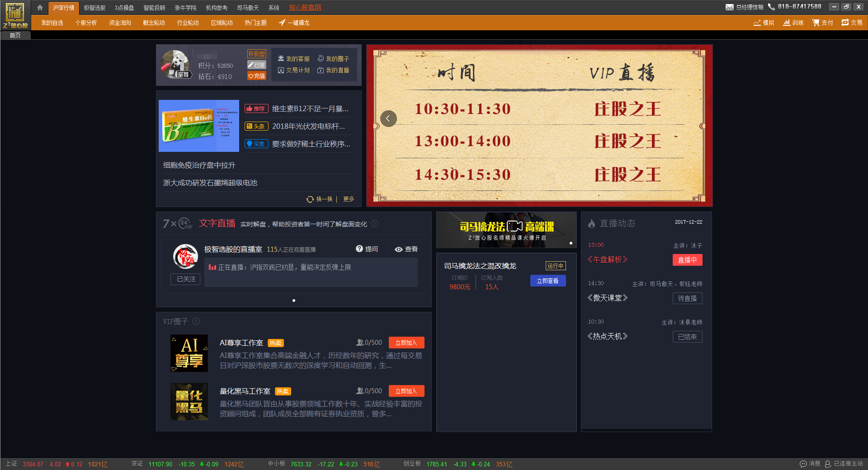The width and height of the screenshot is (868, 470).
Task: Join the AI尊享工作室 via 立即加入
Action: pyautogui.click(x=406, y=343)
